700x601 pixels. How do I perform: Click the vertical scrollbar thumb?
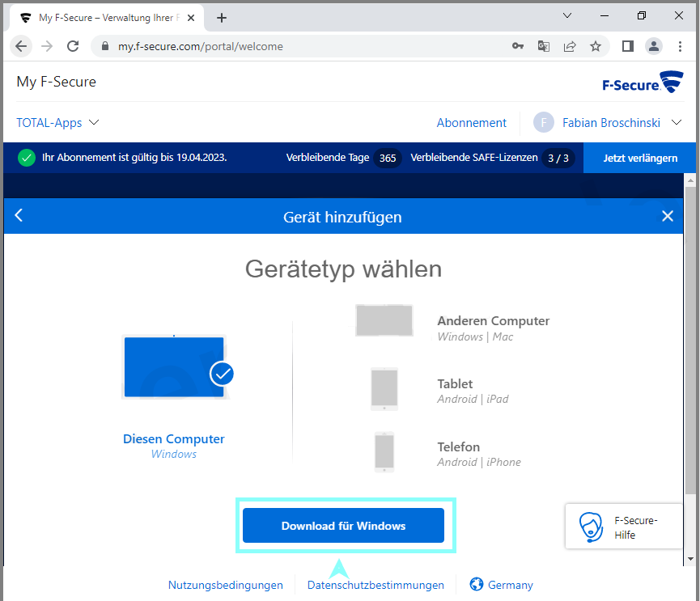tap(690, 340)
